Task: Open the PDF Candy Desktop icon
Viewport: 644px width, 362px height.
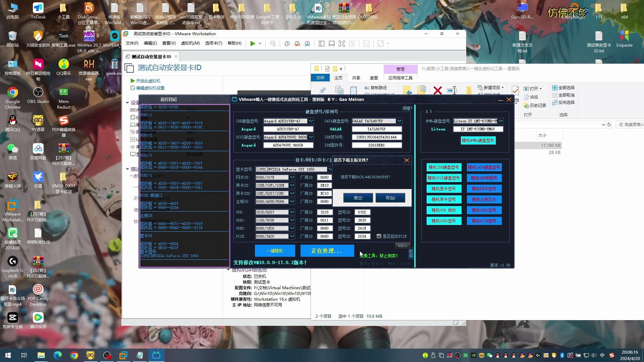Action: [x=38, y=295]
